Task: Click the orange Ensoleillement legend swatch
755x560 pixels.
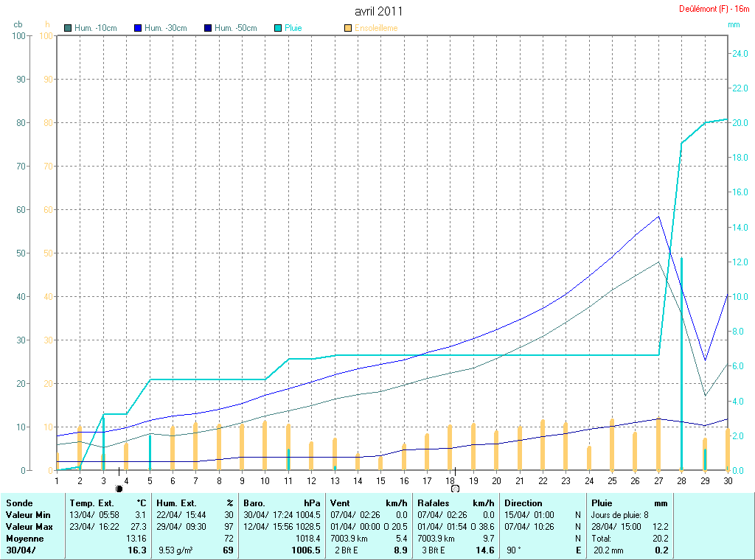Action: pyautogui.click(x=348, y=28)
